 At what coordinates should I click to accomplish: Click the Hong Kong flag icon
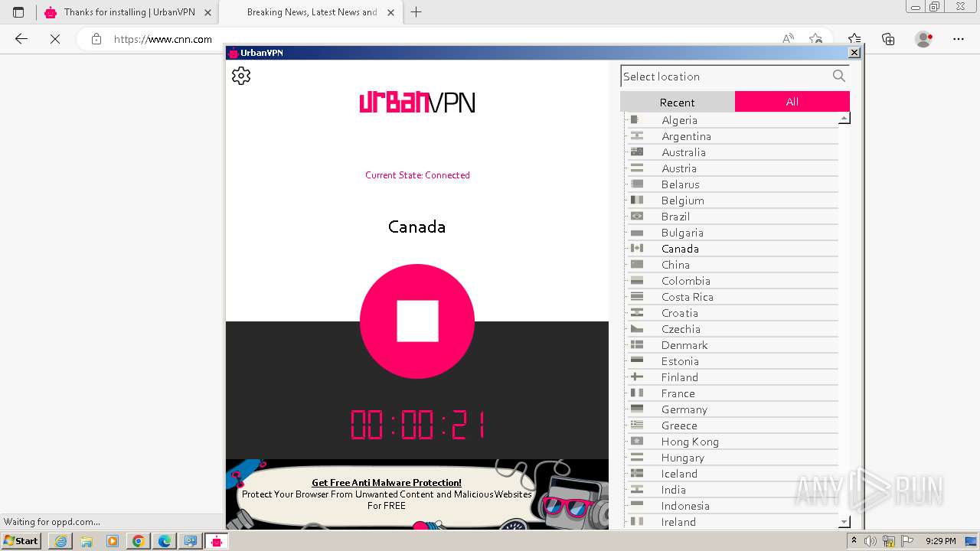pos(637,441)
